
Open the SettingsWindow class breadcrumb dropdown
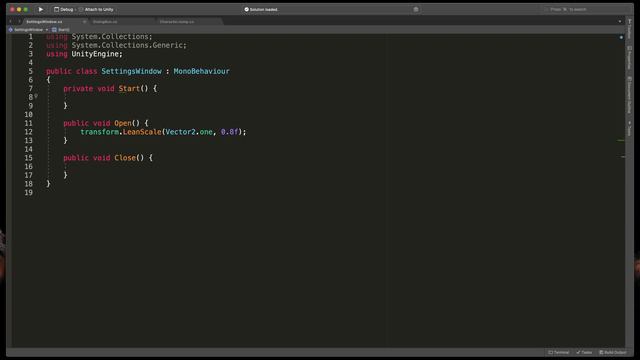pyautogui.click(x=28, y=30)
